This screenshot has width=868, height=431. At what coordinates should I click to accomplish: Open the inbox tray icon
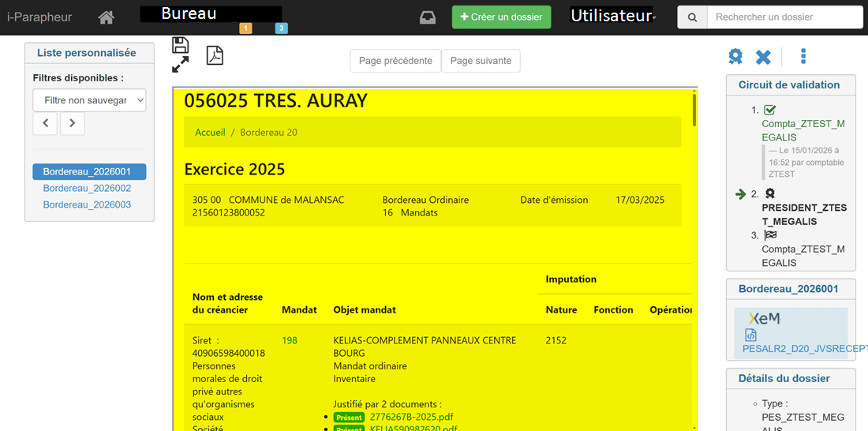tap(427, 17)
